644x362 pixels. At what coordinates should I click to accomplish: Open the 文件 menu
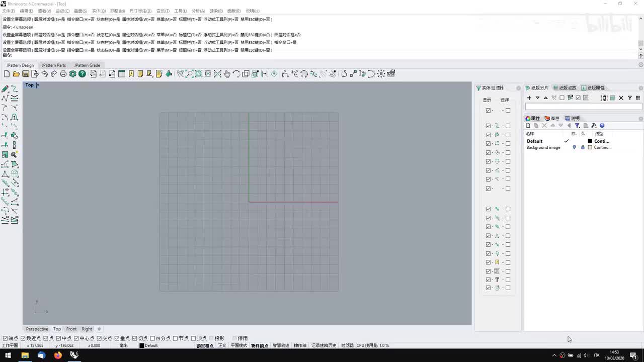tap(9, 11)
